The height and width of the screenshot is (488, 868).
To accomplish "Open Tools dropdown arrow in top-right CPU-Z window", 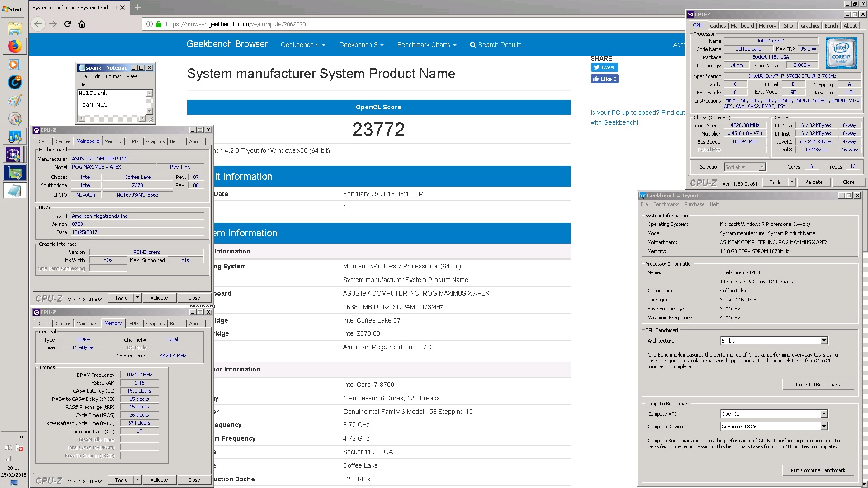I will (792, 182).
